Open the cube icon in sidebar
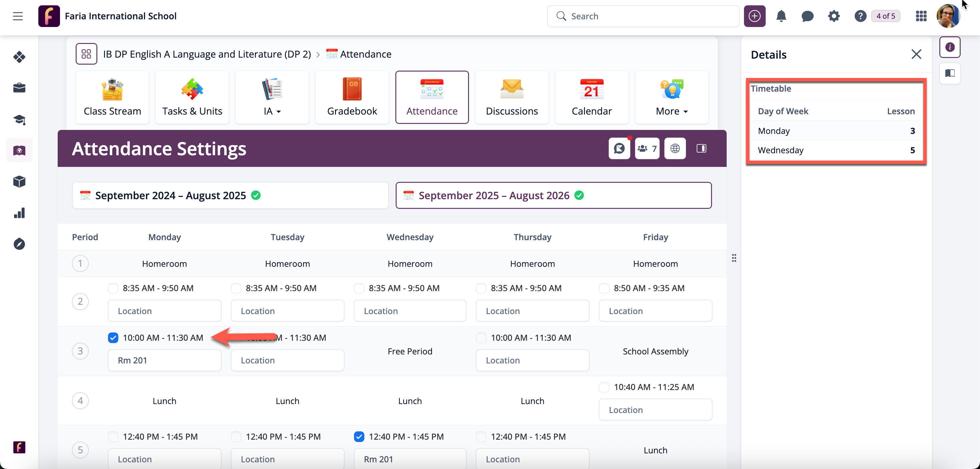 [19, 182]
